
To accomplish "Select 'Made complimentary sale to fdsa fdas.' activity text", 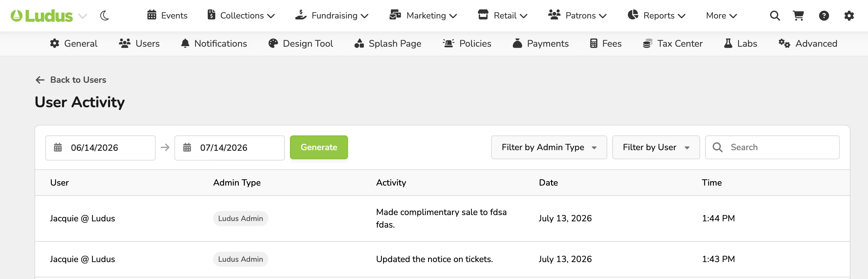I will pos(442,218).
